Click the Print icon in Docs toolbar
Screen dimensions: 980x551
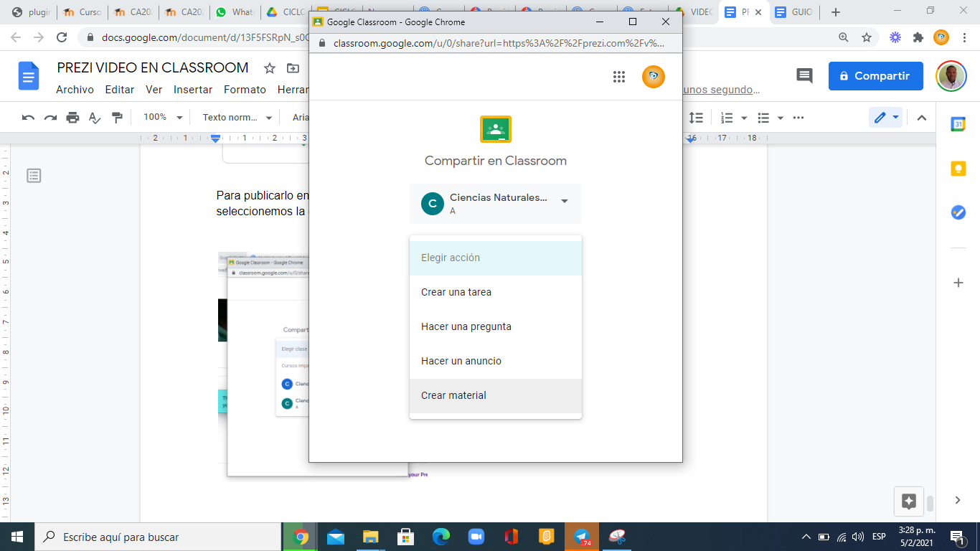[x=72, y=118]
